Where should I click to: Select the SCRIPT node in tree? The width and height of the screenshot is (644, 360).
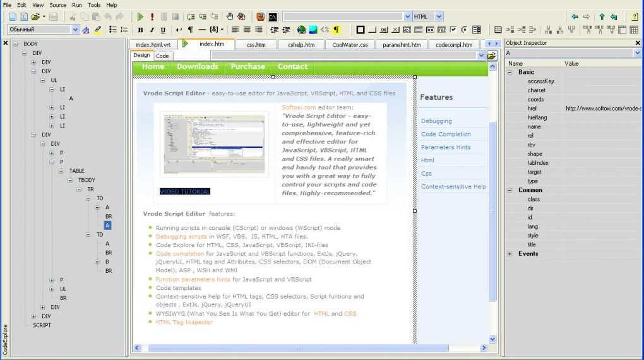click(42, 325)
